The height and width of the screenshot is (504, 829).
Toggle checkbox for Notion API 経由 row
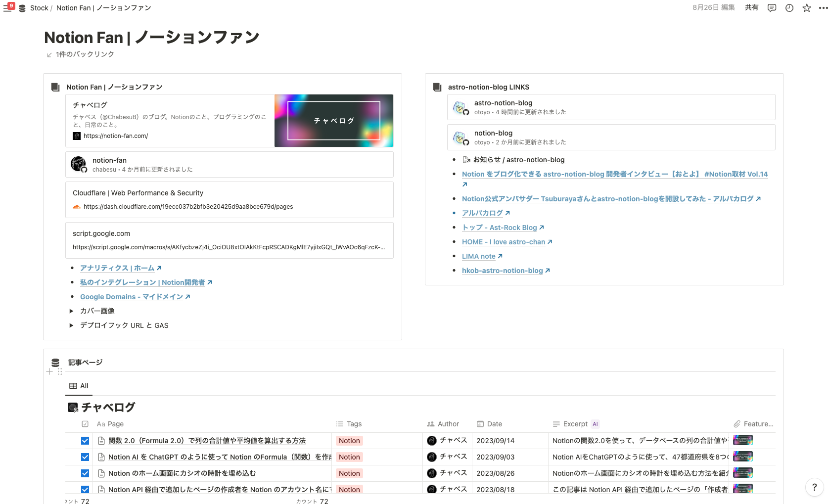tap(85, 489)
